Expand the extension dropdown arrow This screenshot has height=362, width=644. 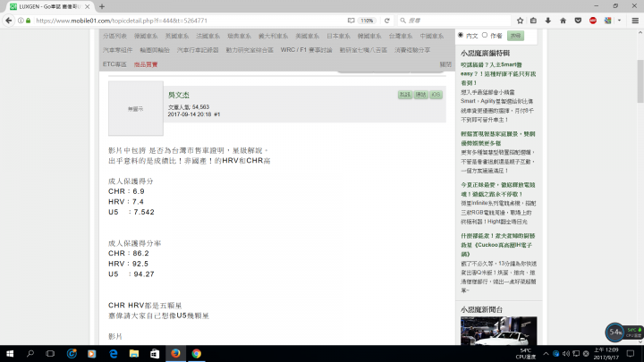[619, 21]
